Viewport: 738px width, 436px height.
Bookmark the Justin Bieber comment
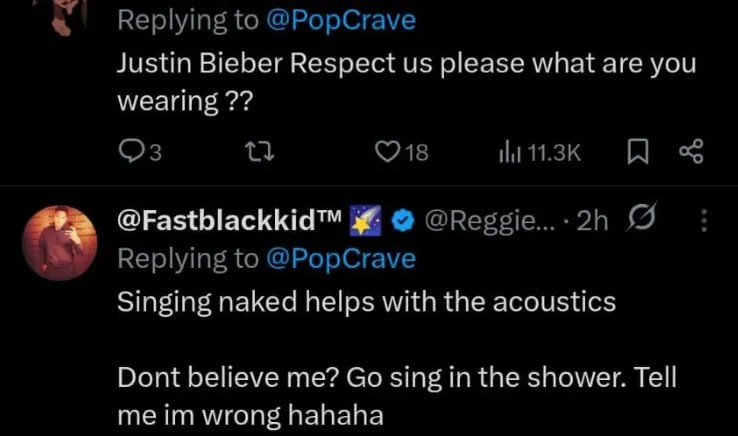click(x=635, y=152)
